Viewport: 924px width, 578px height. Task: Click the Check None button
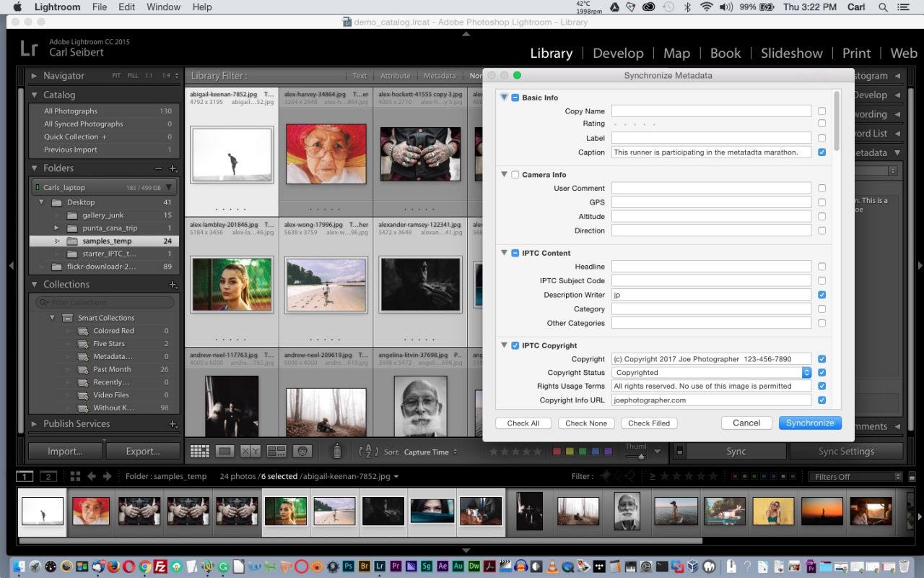pyautogui.click(x=585, y=423)
